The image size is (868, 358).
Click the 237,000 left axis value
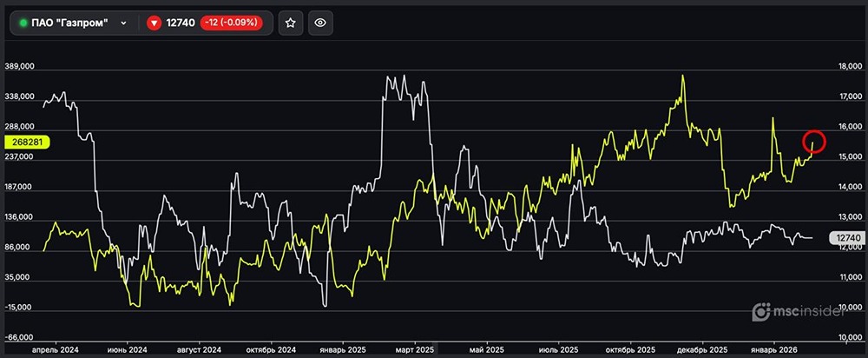[19, 156]
